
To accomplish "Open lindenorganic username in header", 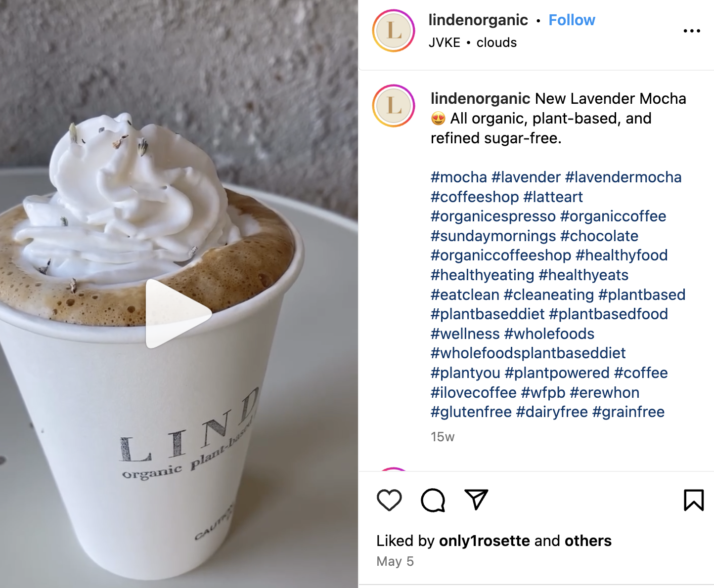I will pos(478,20).
